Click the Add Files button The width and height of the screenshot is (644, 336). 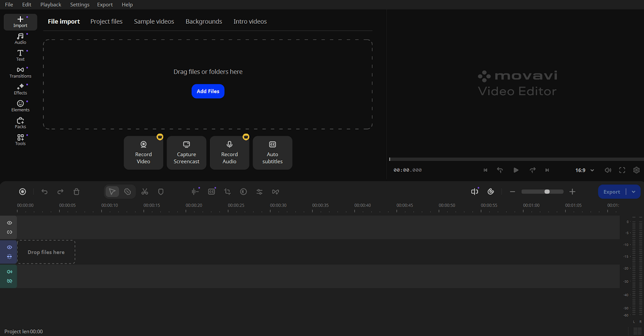(208, 91)
